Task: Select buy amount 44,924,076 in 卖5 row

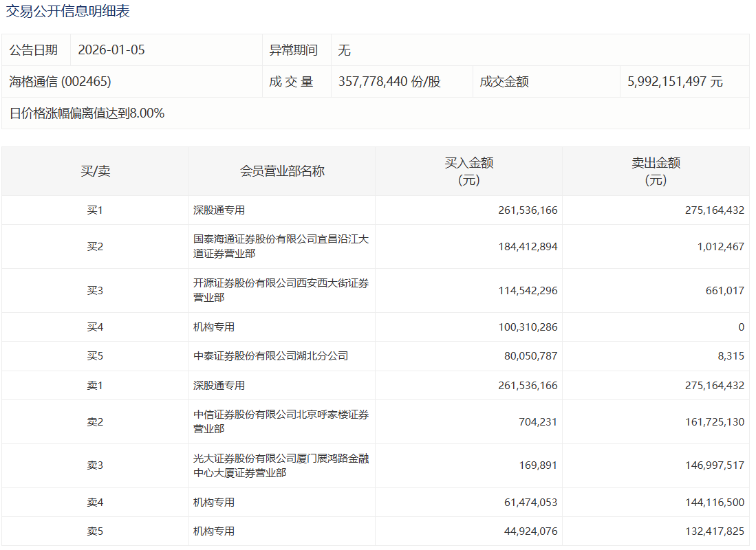Action: click(x=528, y=531)
